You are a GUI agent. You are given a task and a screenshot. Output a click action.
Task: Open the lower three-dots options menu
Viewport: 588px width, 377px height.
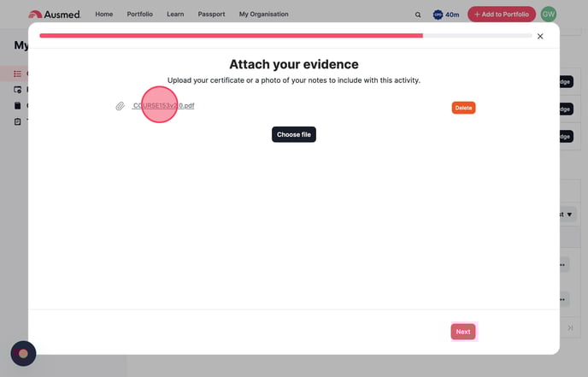click(562, 299)
